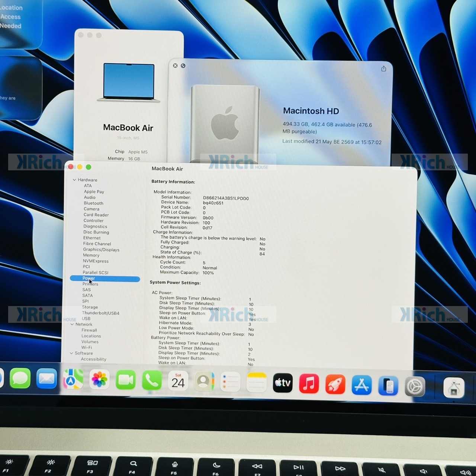Select Graphics/Displays in the sidebar
The image size is (476, 476).
point(101,250)
